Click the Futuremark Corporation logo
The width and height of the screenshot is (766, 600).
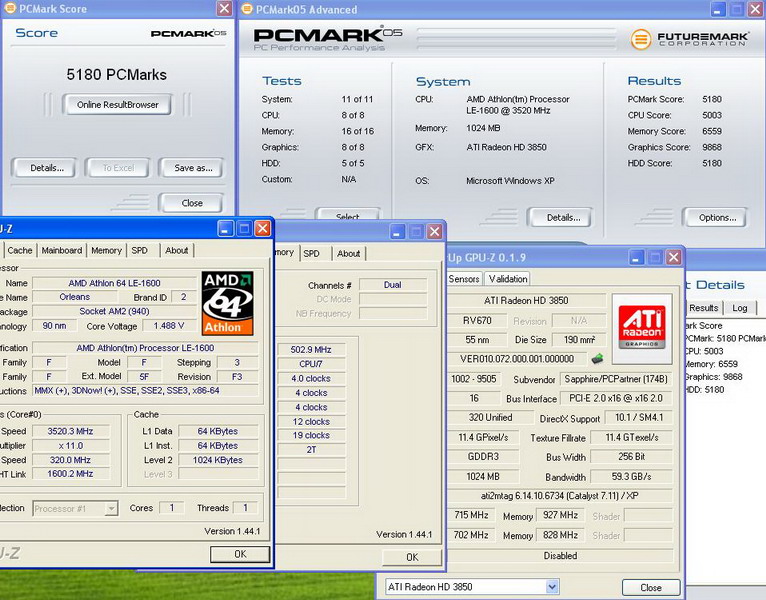point(689,39)
